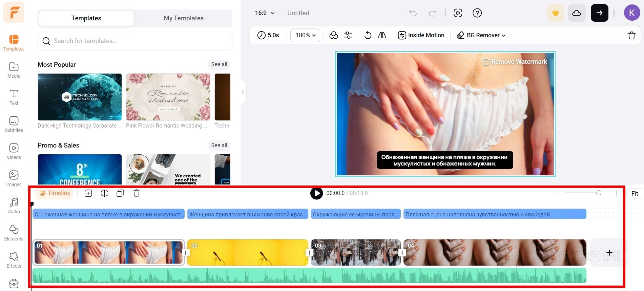This screenshot has width=644, height=291.
Task: Select the 'We created one of the' template
Action: pos(168,169)
